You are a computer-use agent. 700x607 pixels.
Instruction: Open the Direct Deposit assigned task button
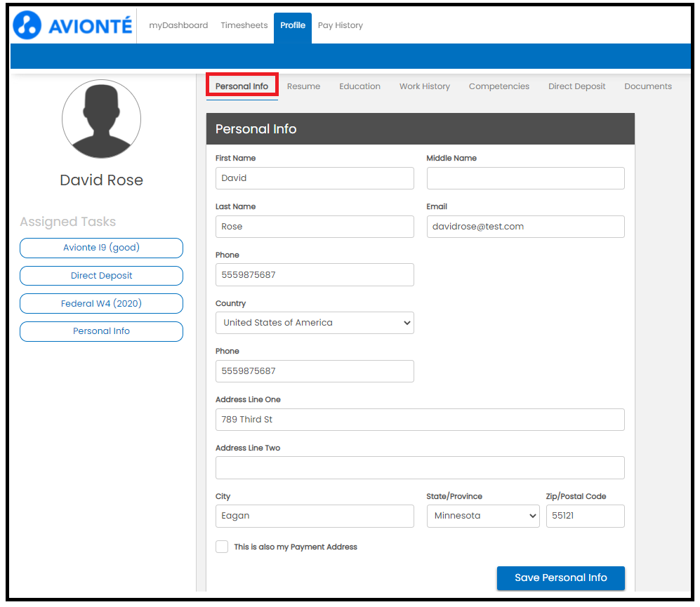(x=101, y=276)
